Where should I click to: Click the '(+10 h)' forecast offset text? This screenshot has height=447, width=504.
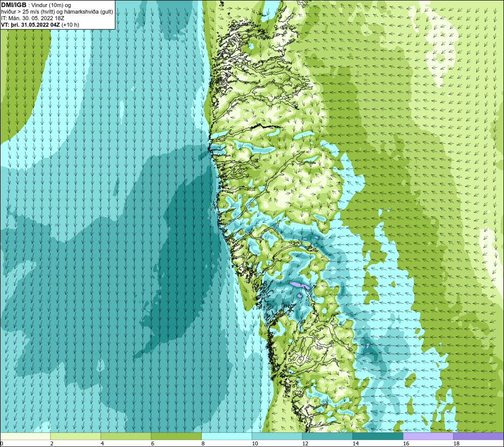coord(70,25)
